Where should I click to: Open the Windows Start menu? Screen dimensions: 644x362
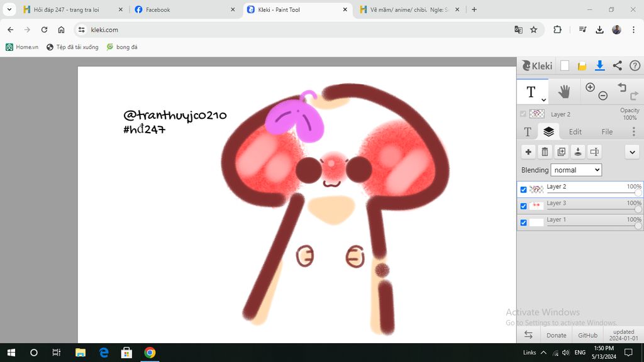[x=11, y=353]
